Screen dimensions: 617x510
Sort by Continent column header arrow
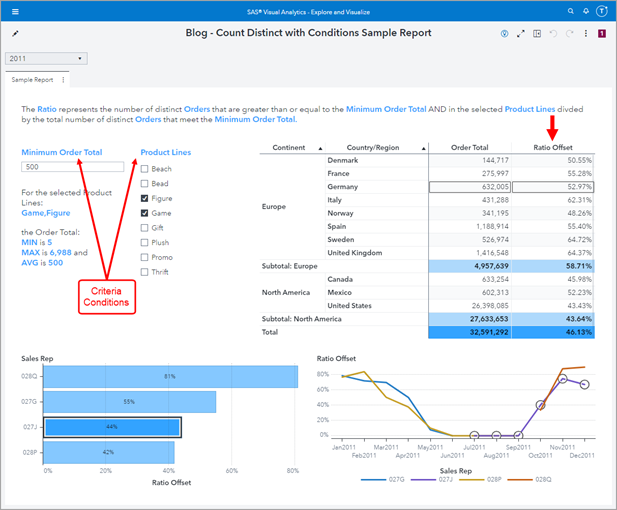click(x=321, y=147)
